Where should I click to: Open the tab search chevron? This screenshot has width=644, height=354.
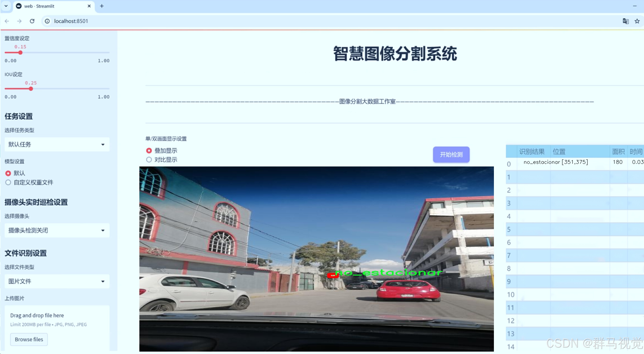[6, 6]
